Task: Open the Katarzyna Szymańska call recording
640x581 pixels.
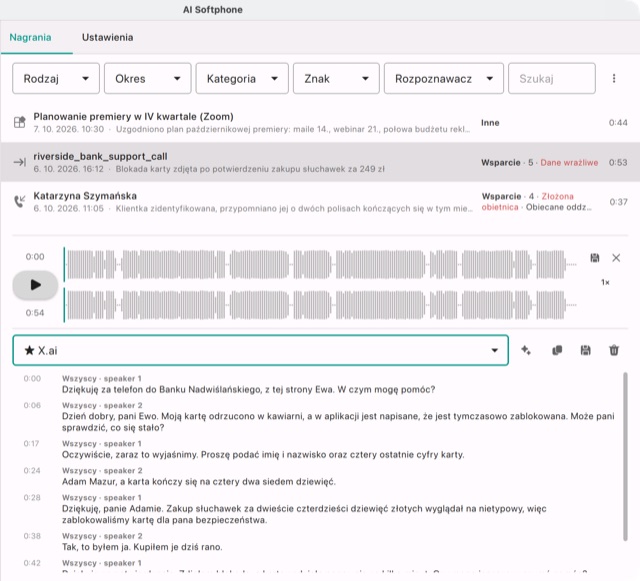Action: click(320, 202)
